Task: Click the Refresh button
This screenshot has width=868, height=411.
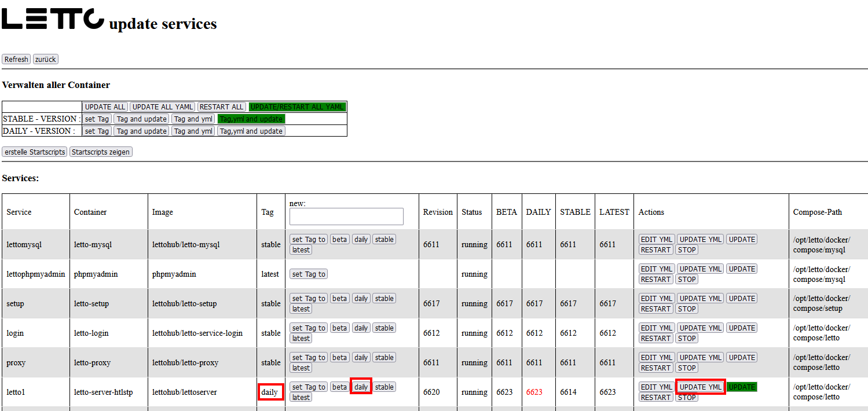Action: click(x=16, y=60)
